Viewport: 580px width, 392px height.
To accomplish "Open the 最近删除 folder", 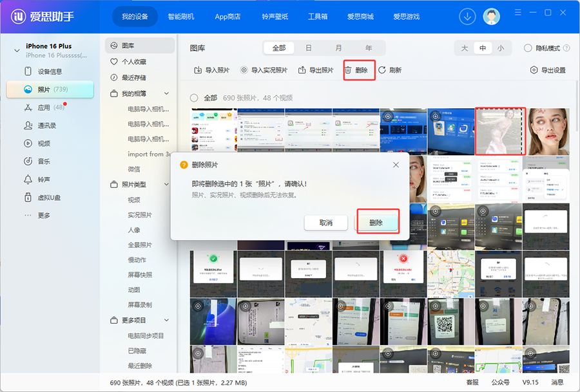I will [x=140, y=366].
